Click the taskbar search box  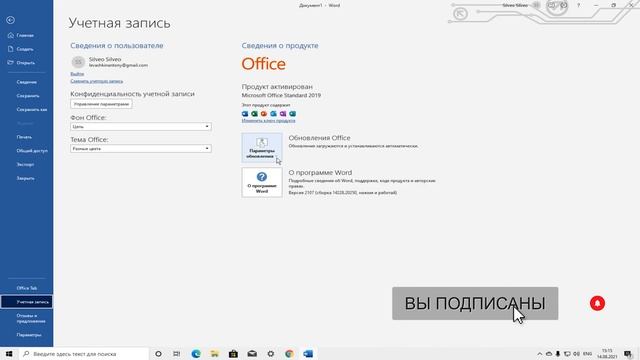click(84, 354)
